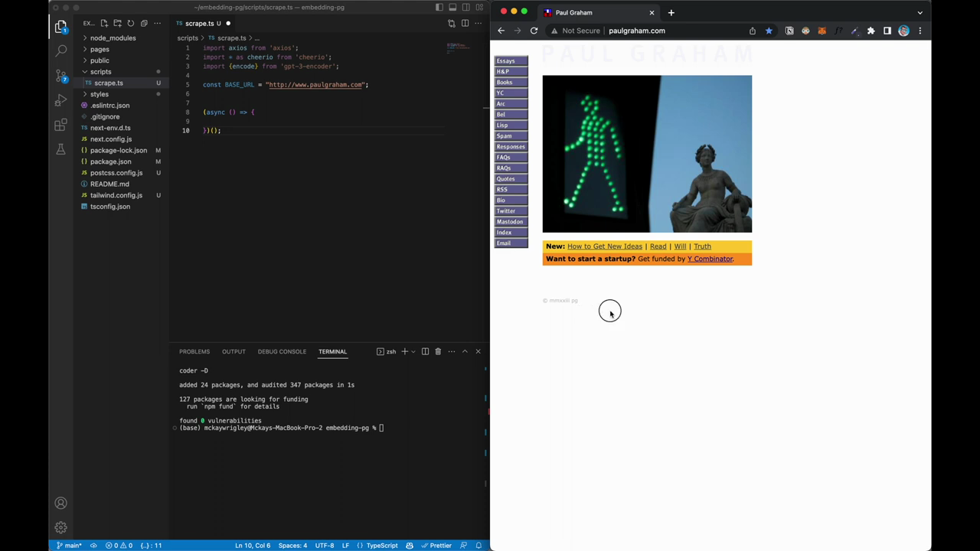980x551 pixels.
Task: Open the Bio navigation button
Action: (511, 201)
